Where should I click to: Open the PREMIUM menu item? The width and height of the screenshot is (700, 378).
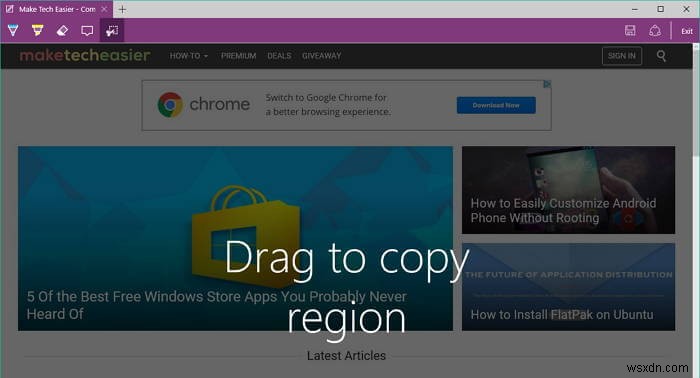pos(238,56)
